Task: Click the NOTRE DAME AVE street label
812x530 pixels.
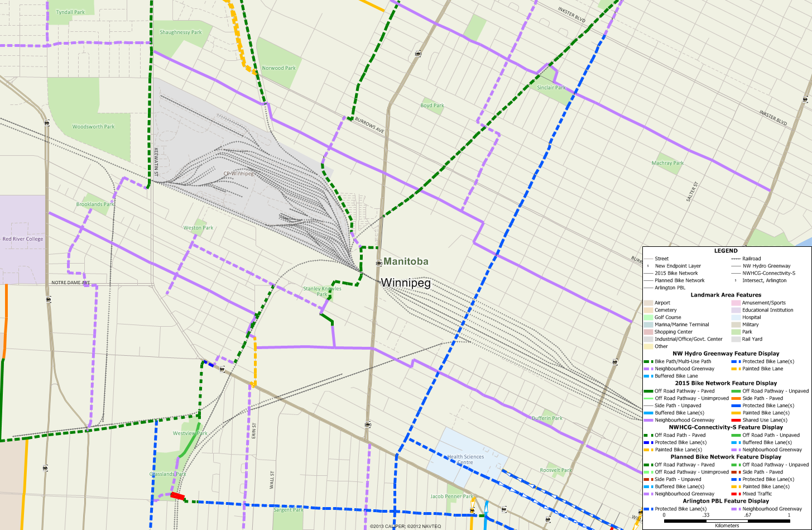Action: (70, 283)
